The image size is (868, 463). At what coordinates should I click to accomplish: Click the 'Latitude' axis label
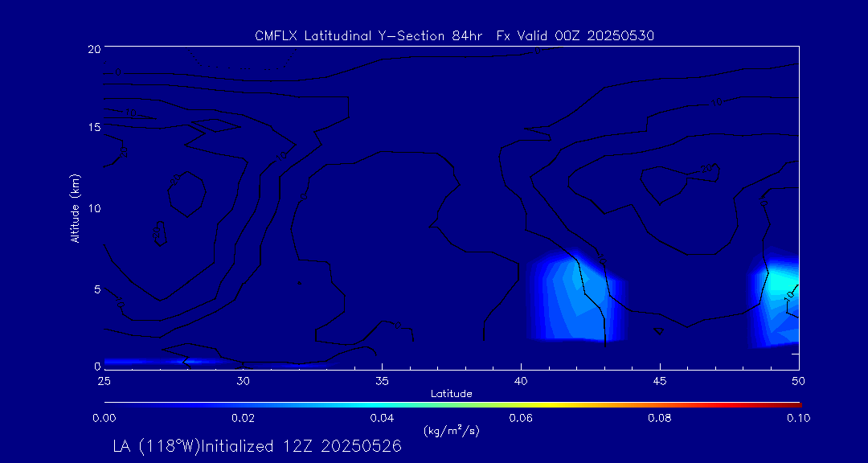451,394
